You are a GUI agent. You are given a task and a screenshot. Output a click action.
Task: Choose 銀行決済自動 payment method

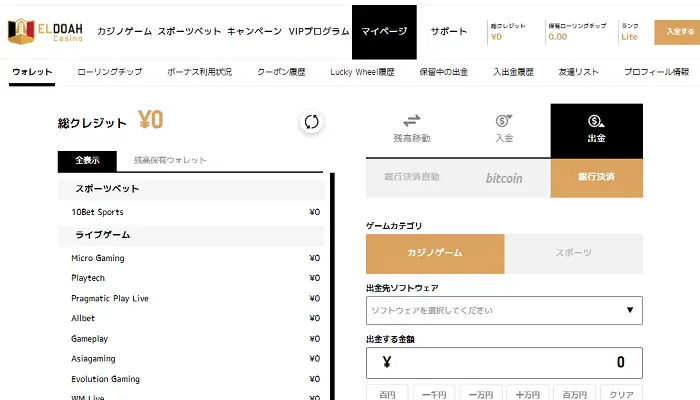(411, 178)
